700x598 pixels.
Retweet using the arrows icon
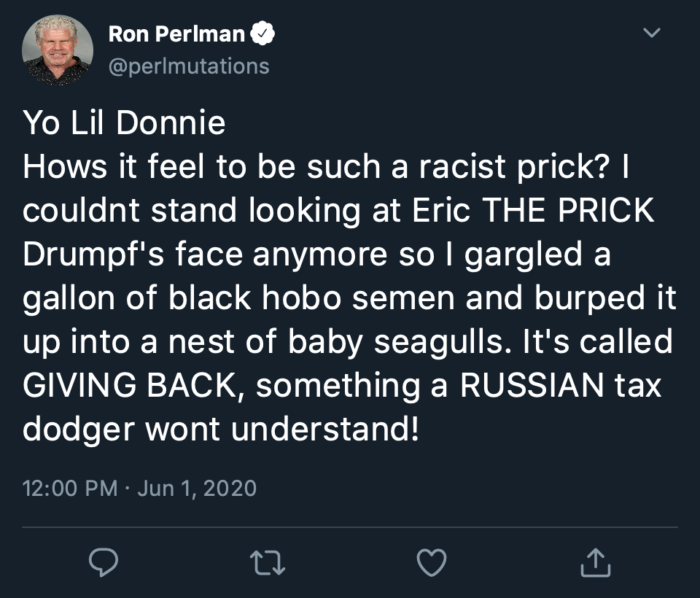pos(268,562)
